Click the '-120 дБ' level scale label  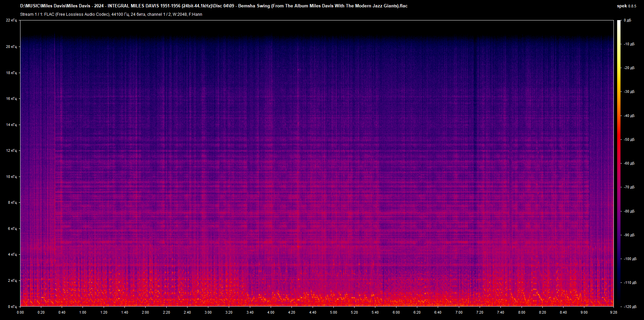coord(630,307)
